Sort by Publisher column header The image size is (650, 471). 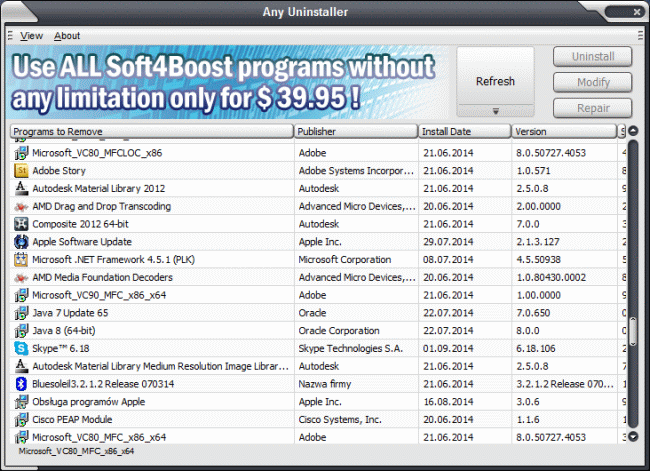(356, 131)
